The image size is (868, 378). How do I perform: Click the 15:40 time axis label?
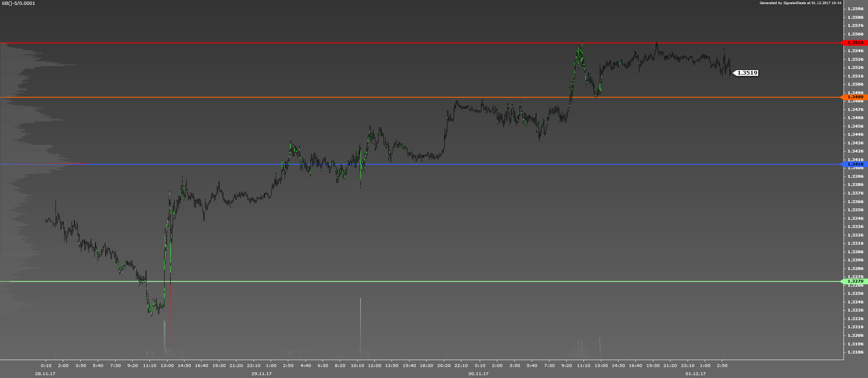409,365
